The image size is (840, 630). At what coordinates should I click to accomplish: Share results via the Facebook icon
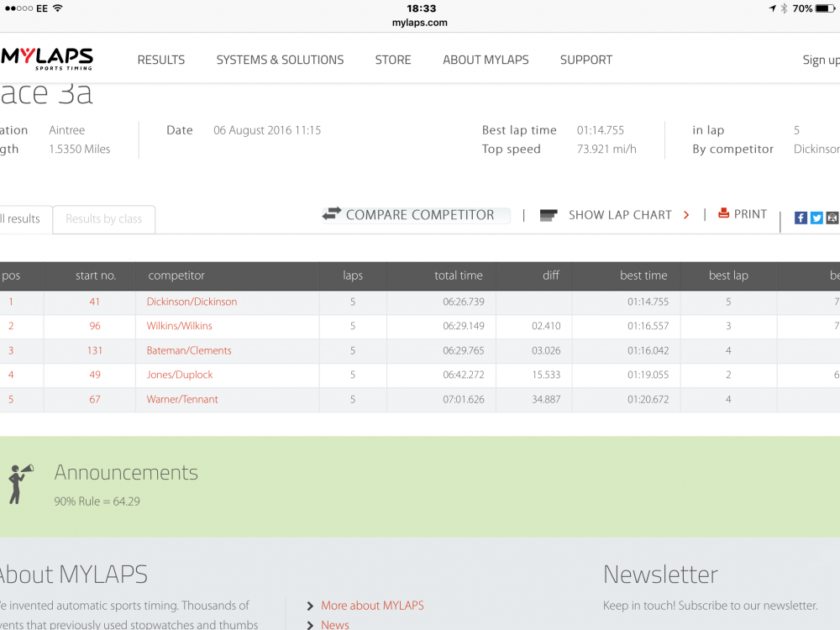point(801,218)
